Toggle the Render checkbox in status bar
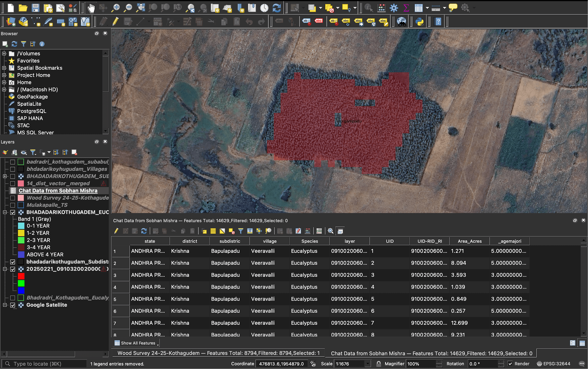The height and width of the screenshot is (369, 588). pyautogui.click(x=510, y=364)
